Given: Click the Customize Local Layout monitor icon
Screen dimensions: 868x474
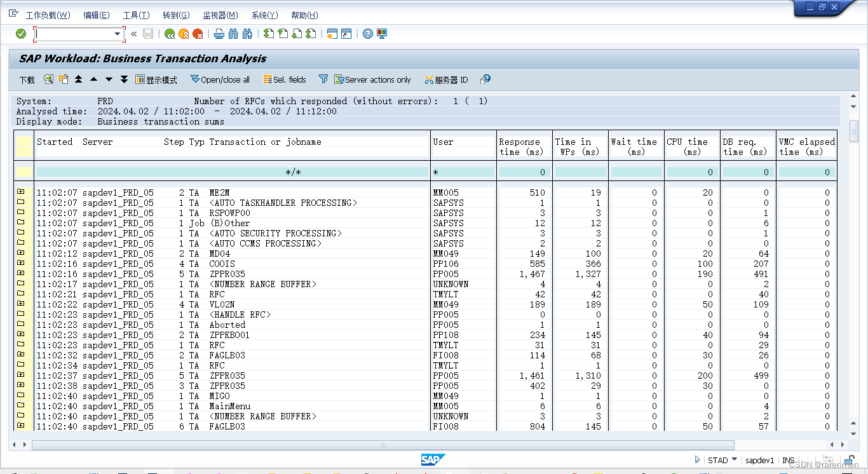Looking at the screenshot, I should point(382,34).
